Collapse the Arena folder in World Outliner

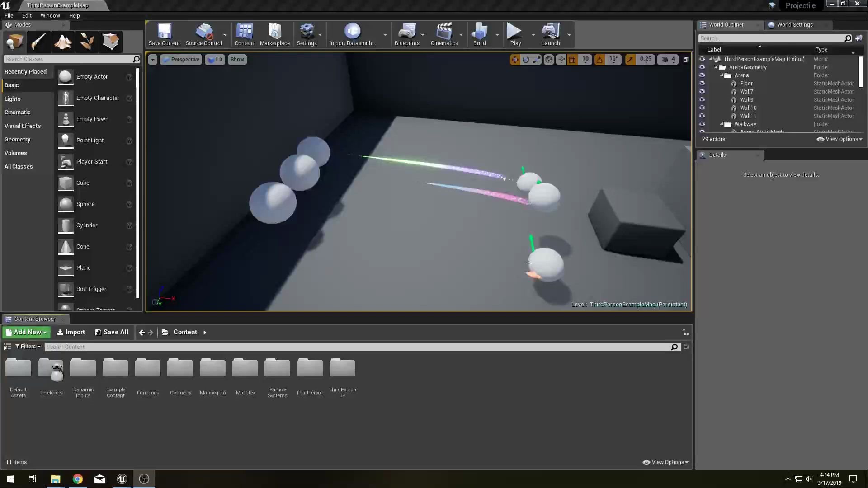pos(722,75)
